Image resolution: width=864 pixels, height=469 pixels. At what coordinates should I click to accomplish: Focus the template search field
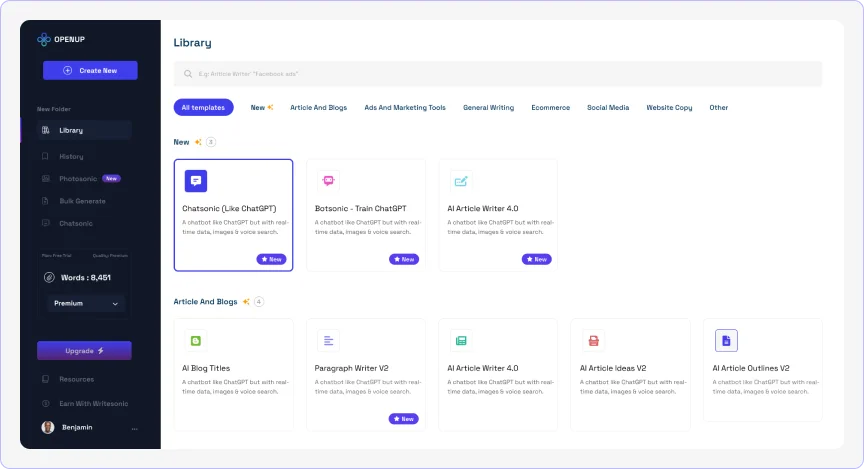click(x=497, y=74)
